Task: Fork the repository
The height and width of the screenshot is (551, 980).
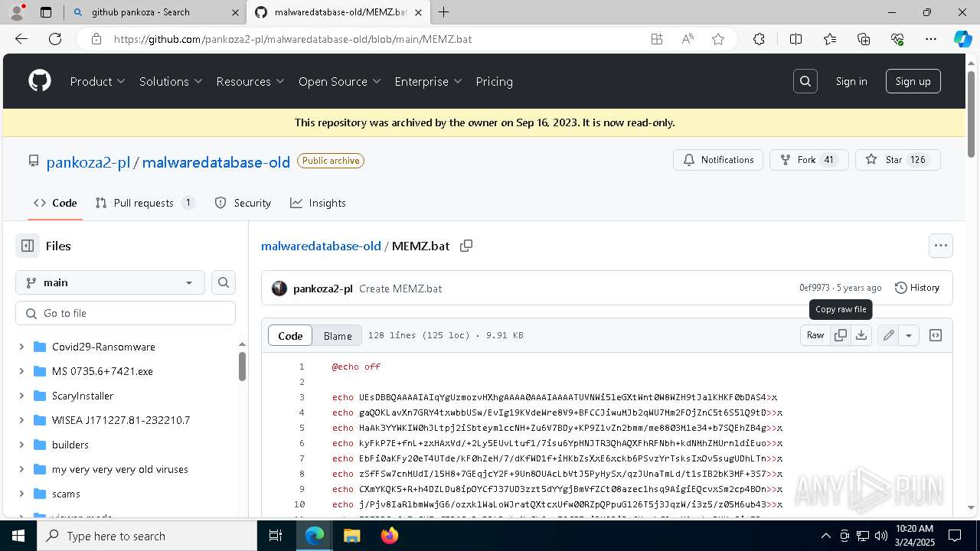Action: tap(808, 160)
